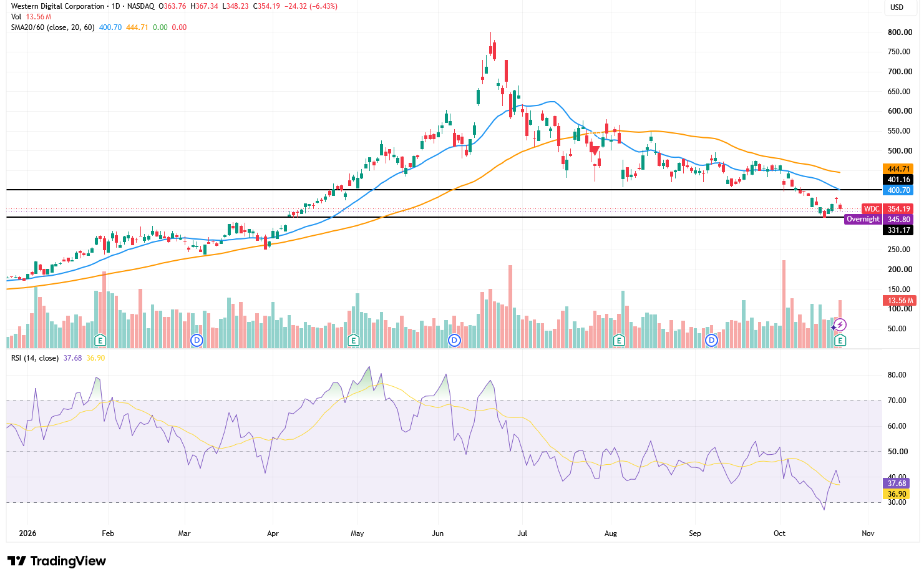The width and height of the screenshot is (924, 579).
Task: Click the earnings E marker near August
Action: 619,340
